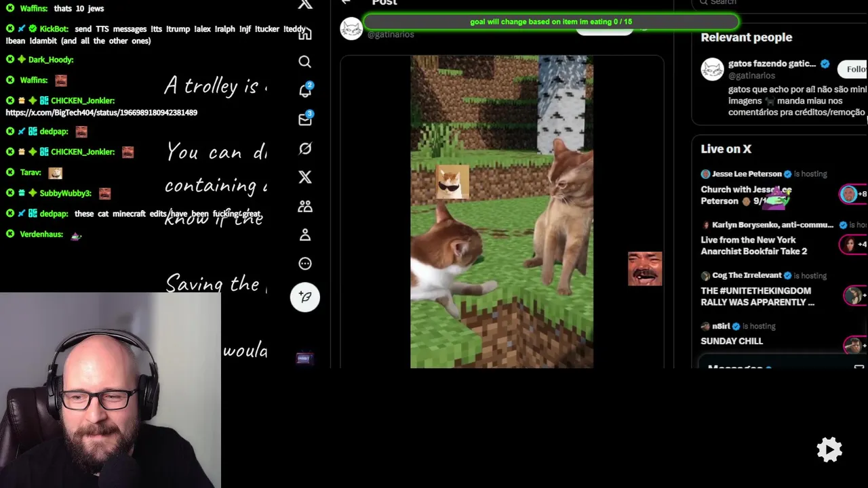The image size is (868, 488).
Task: Open the Communities people icon in sidebar
Action: coord(305,206)
